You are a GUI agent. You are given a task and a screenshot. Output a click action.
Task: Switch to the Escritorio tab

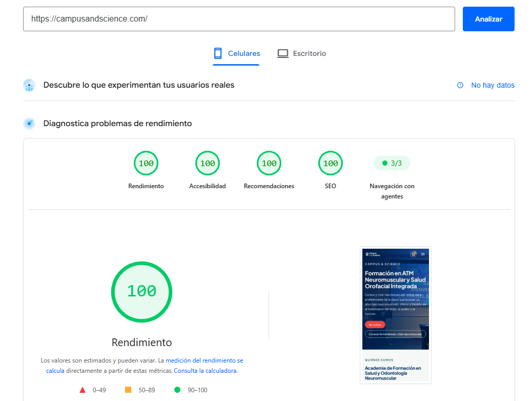(x=302, y=54)
